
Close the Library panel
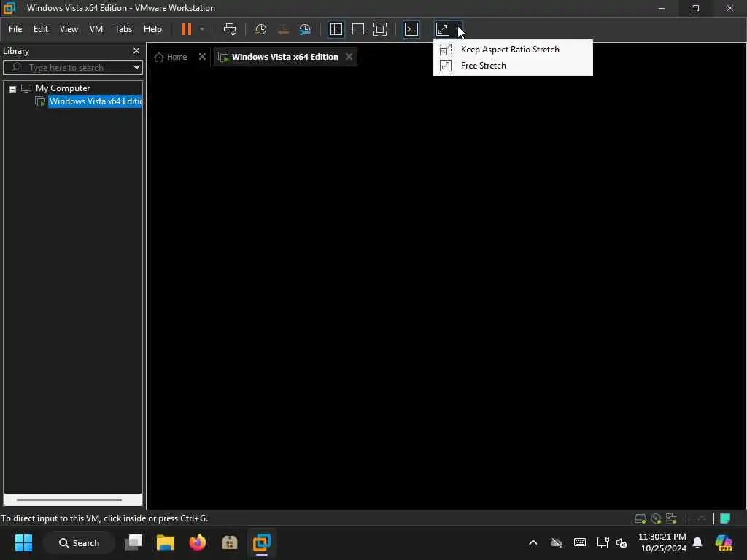(x=136, y=50)
